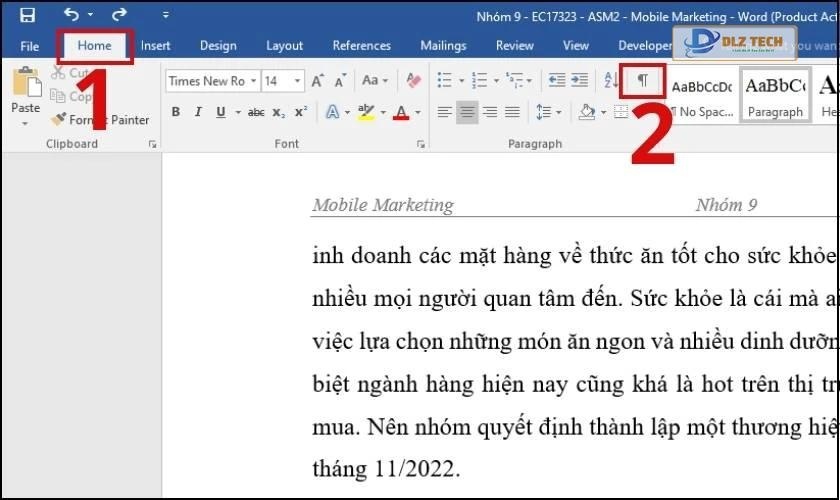Click the Redo arrow icon
The image size is (840, 500).
(119, 15)
